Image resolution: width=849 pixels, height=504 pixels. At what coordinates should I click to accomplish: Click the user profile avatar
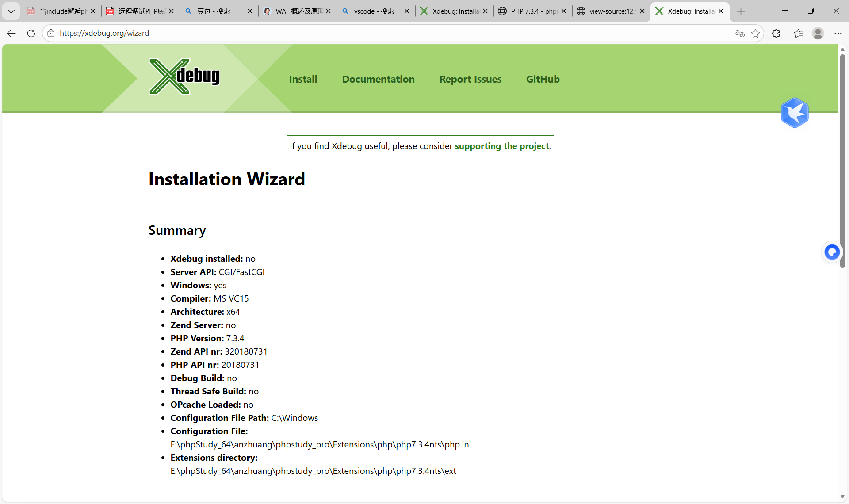(x=818, y=33)
